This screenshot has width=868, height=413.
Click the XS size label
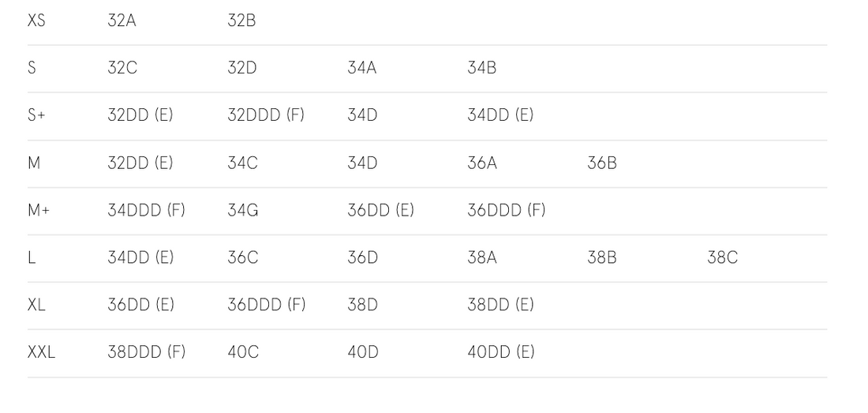point(36,21)
